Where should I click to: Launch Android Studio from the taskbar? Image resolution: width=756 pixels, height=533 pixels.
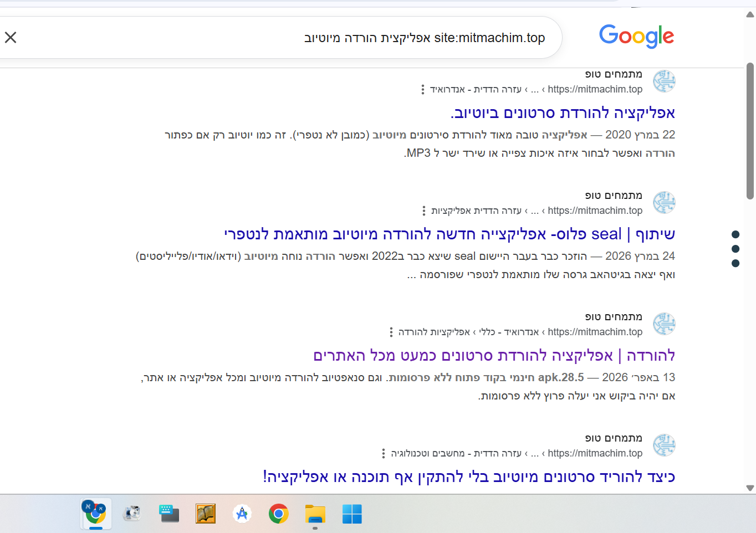[242, 514]
